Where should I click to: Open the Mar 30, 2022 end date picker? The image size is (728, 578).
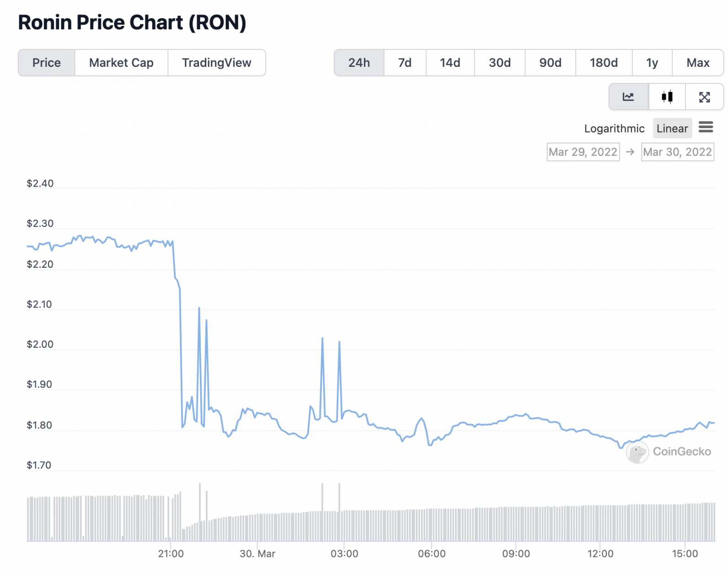[677, 151]
